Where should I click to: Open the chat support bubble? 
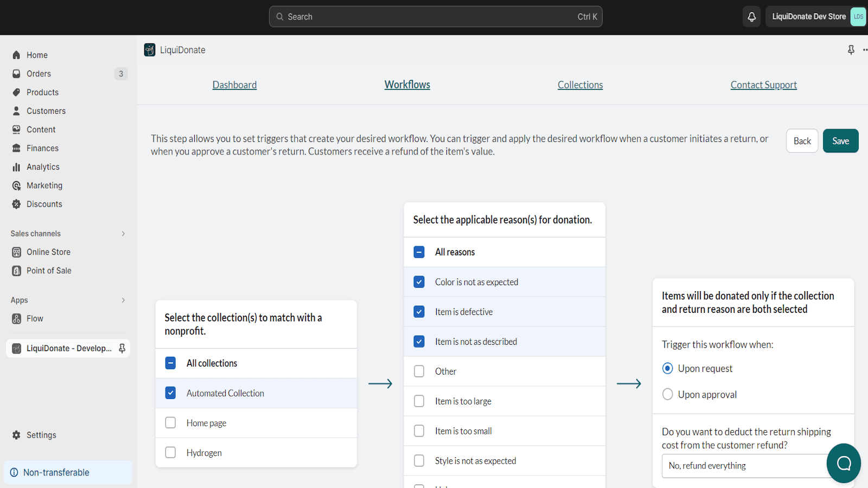click(x=844, y=463)
